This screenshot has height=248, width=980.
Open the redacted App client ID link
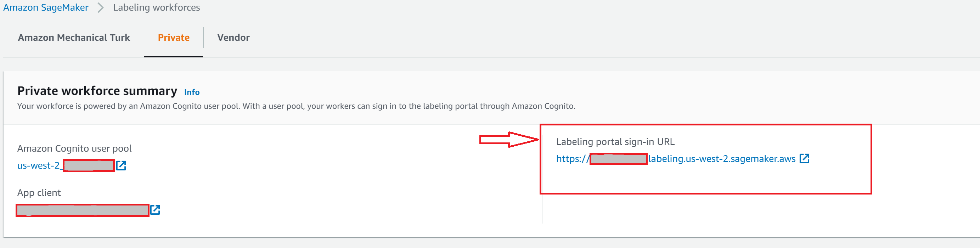pos(82,210)
